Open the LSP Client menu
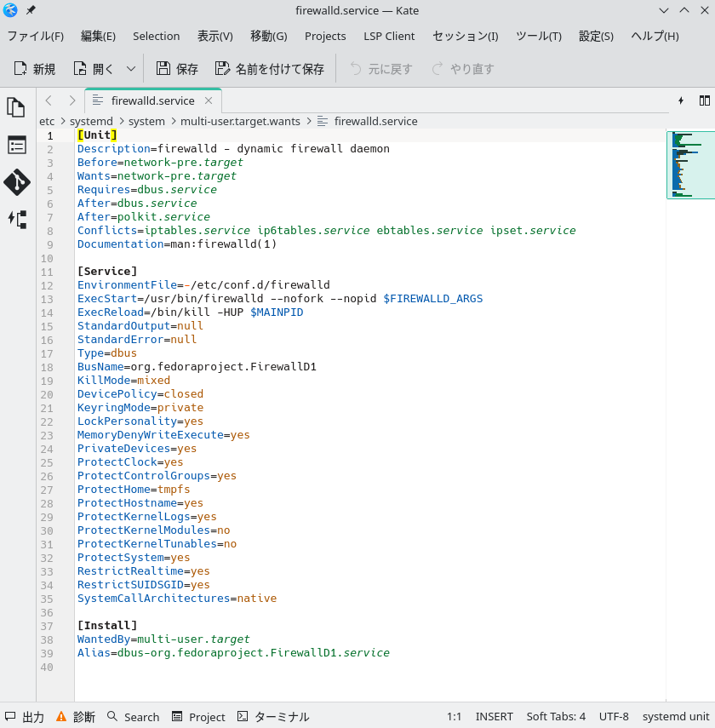This screenshot has height=728, width=715. tap(389, 36)
